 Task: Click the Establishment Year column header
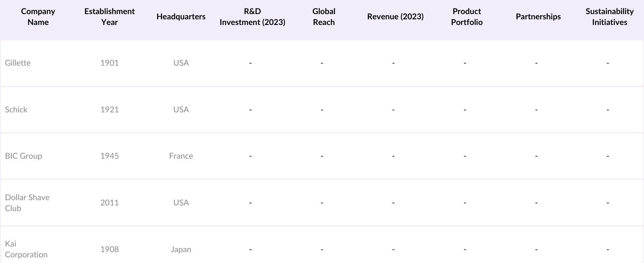(109, 17)
